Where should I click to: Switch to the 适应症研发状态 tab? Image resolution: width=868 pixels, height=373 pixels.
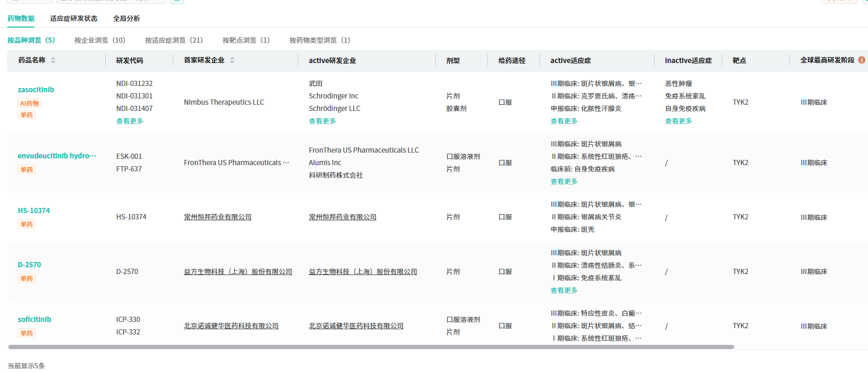tap(73, 19)
